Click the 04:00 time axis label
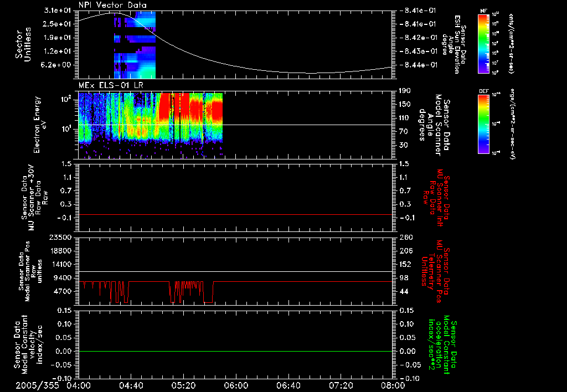This screenshot has height=392, width=567. [x=79, y=385]
